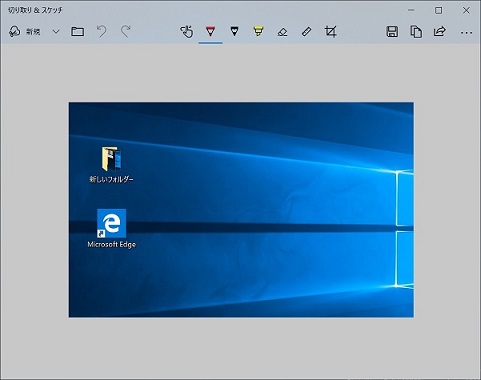This screenshot has width=481, height=380.
Task: Select the red ballpoint pen tool
Action: (210, 32)
